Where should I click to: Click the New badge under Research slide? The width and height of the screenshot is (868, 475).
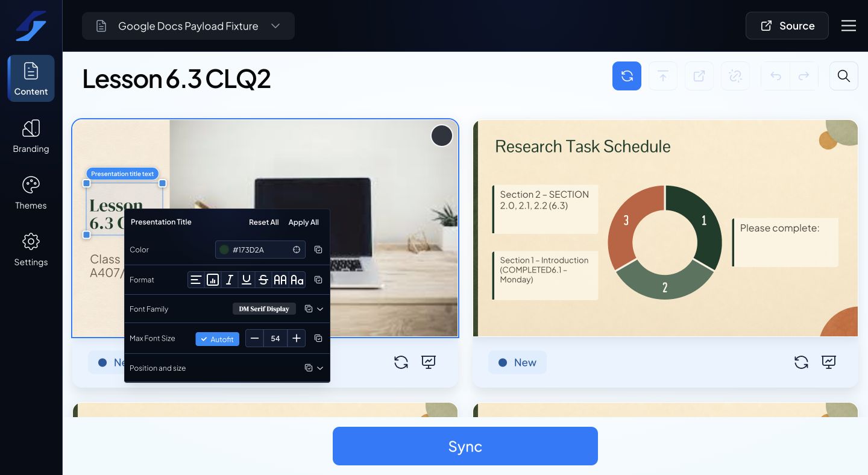point(517,362)
